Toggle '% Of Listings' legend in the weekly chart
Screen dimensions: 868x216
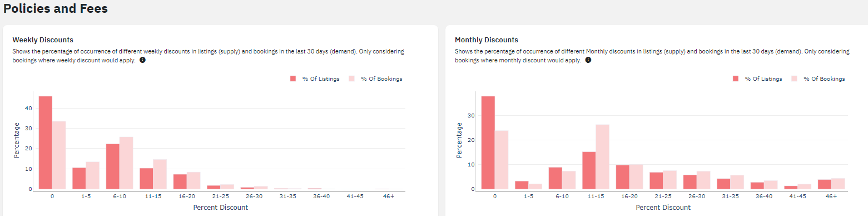pyautogui.click(x=315, y=78)
